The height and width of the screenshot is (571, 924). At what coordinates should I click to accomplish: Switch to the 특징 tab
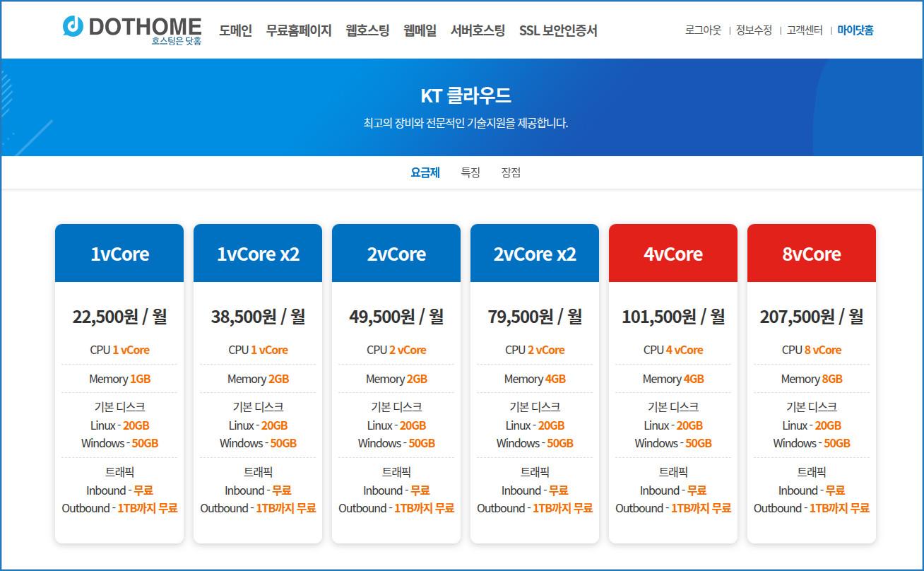[x=470, y=172]
